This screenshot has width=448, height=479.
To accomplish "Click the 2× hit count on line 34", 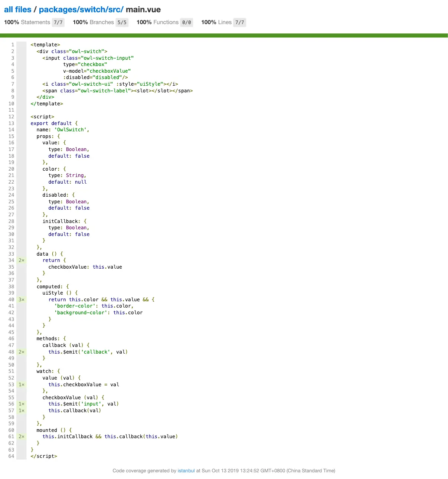I will click(x=22, y=260).
